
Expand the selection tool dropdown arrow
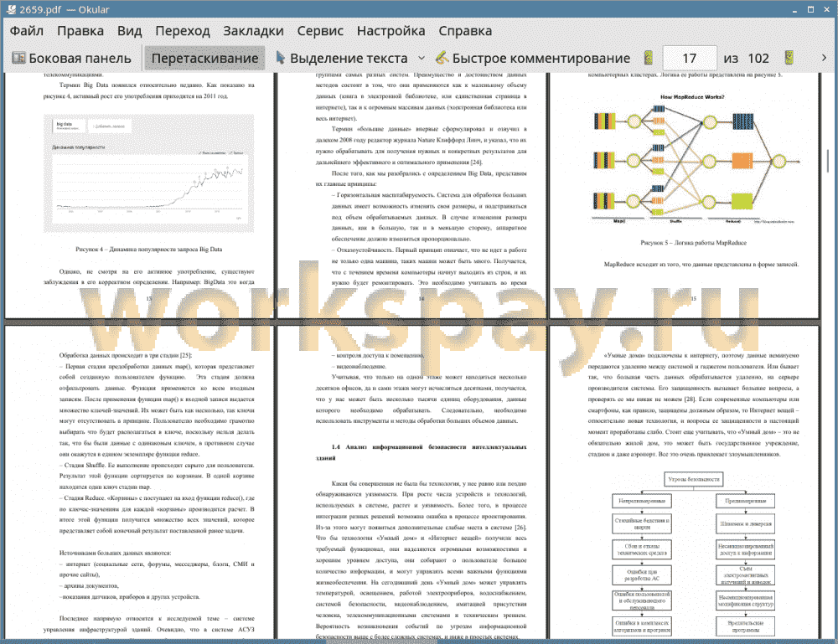tap(422, 58)
